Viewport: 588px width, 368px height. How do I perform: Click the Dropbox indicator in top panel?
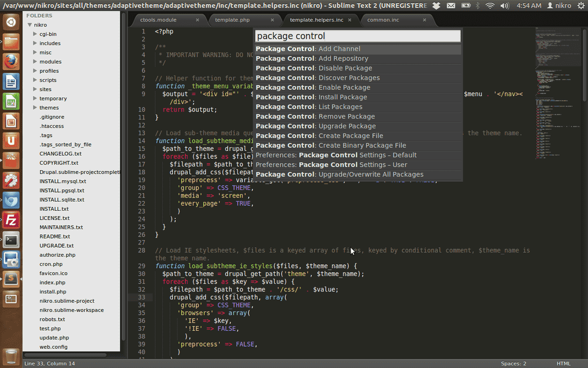pos(436,6)
